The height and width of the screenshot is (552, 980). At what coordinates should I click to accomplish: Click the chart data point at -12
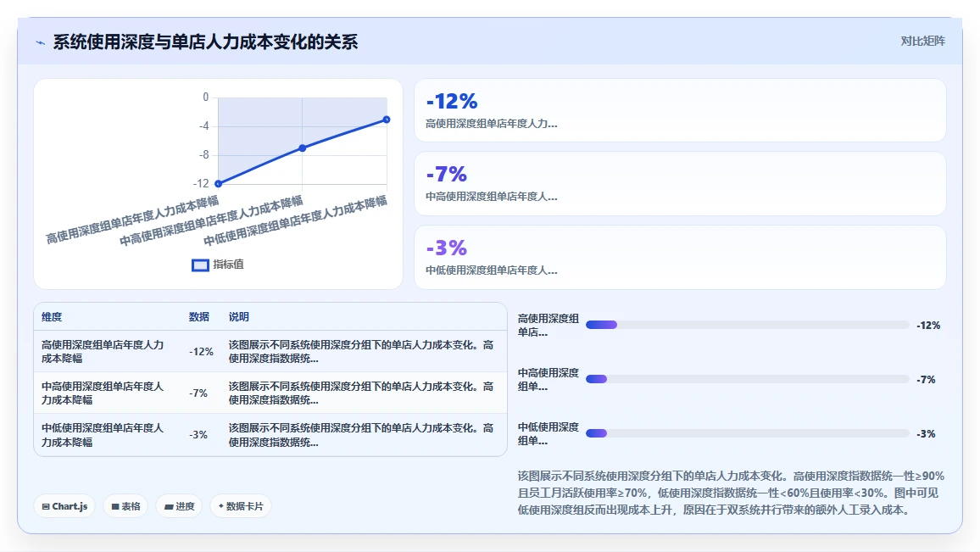pos(218,184)
